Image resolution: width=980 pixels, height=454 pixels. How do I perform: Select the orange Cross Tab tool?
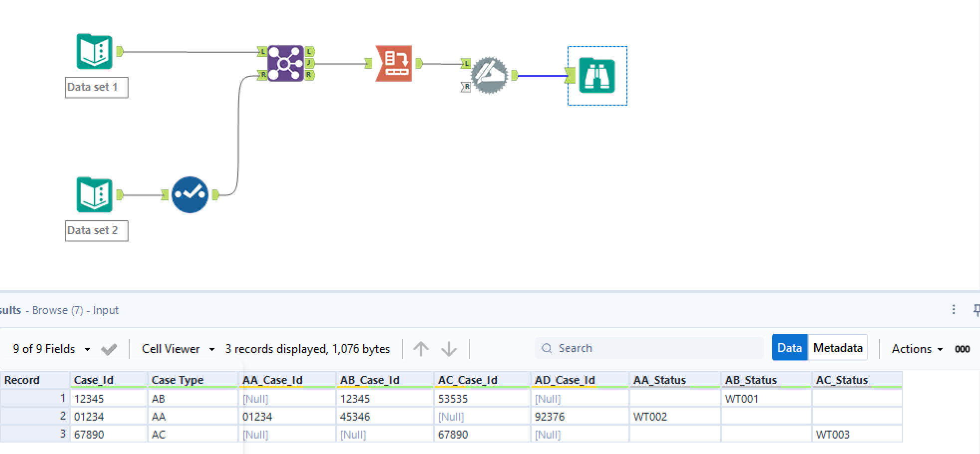coord(393,64)
